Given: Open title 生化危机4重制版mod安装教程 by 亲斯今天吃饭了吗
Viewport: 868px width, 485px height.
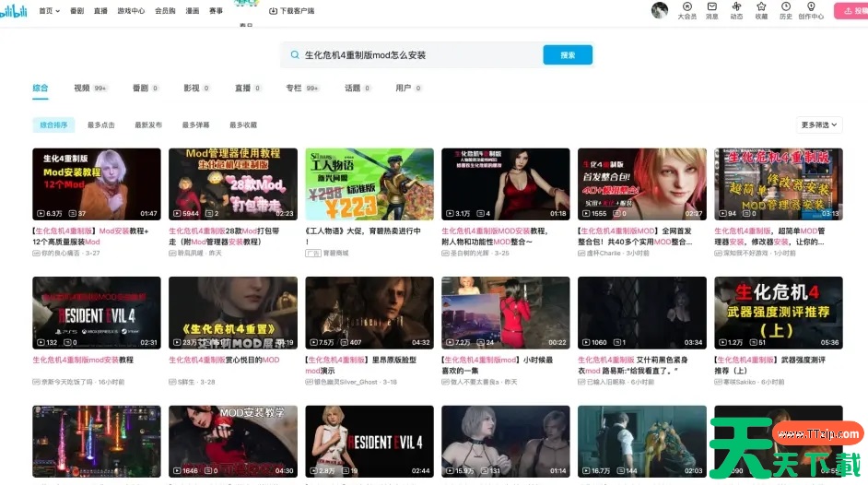Looking at the screenshot, I should (x=83, y=360).
